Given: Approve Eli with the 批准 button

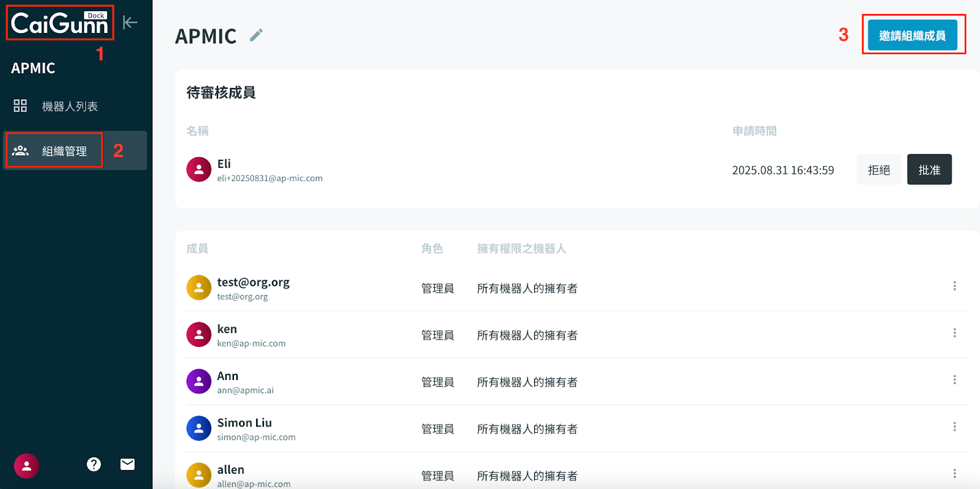Looking at the screenshot, I should click(929, 170).
